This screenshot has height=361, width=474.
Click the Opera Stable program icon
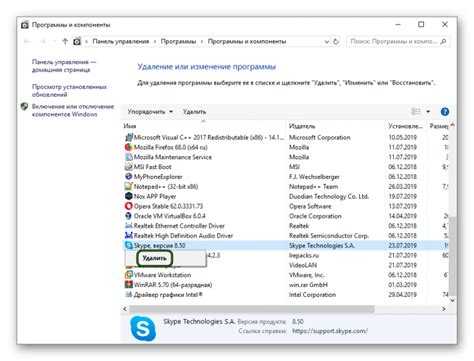coord(128,206)
